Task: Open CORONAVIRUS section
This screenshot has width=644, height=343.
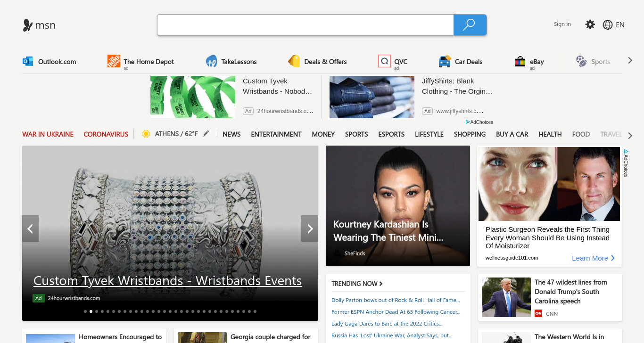Action: (x=106, y=134)
